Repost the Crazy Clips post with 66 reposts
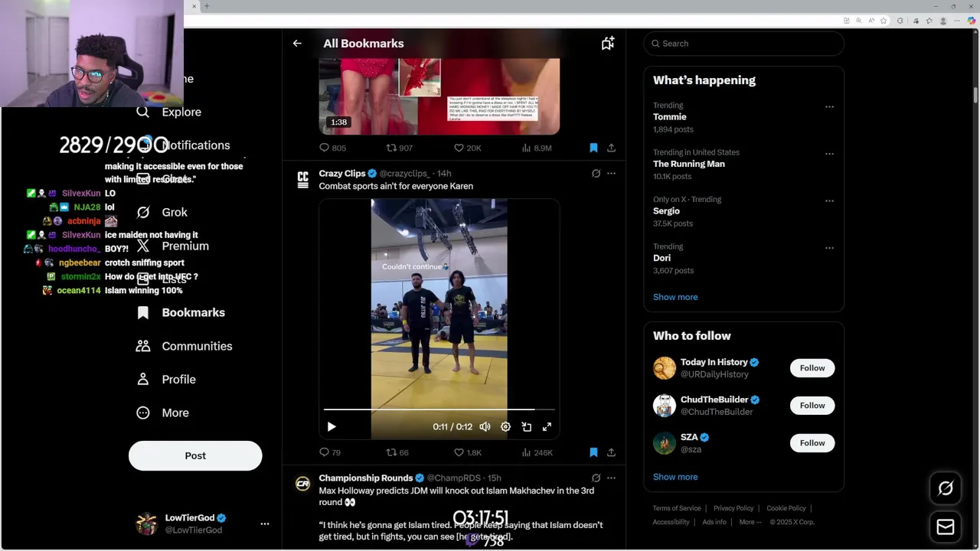Screen dimensions: 980x551 coord(397,452)
